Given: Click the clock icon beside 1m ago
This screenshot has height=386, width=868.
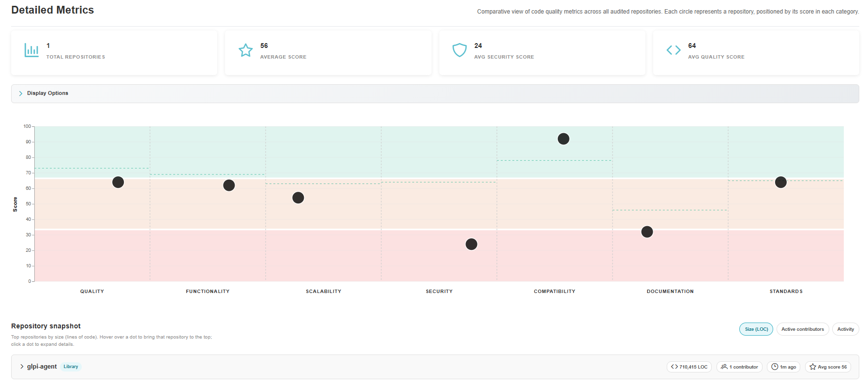Looking at the screenshot, I should 775,367.
